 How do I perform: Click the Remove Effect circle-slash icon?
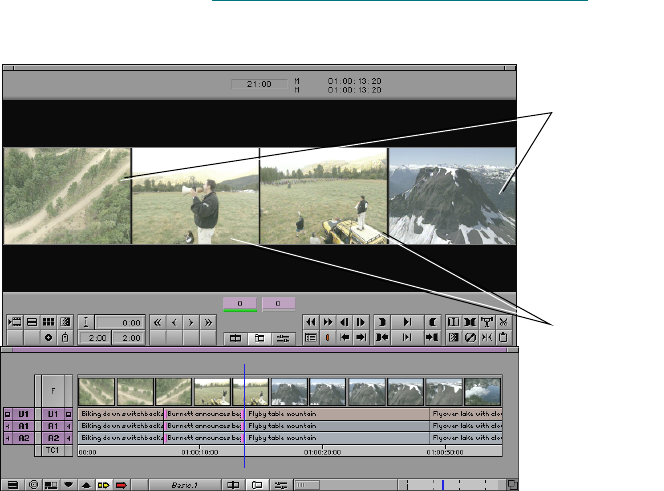click(x=470, y=338)
